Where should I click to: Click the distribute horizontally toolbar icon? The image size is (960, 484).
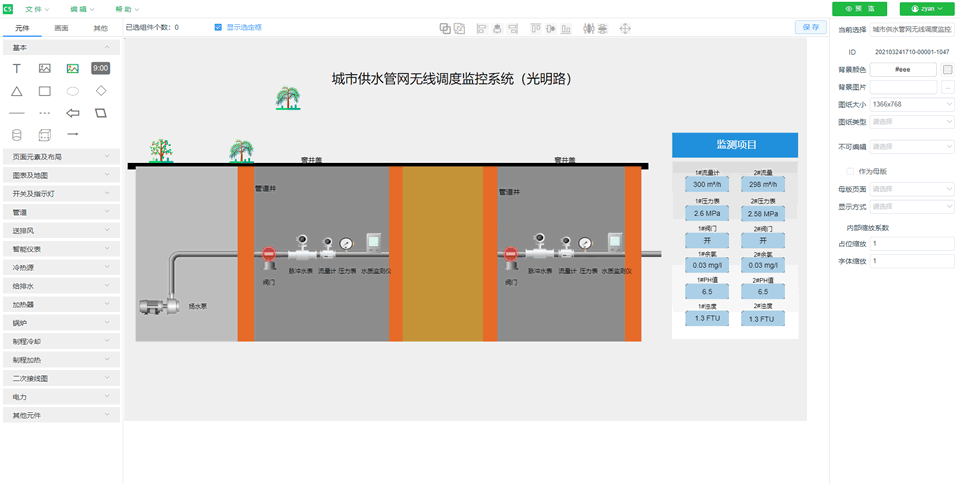589,28
